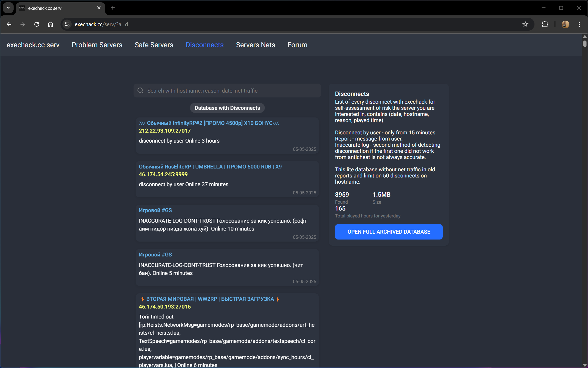Viewport: 588px width, 368px height.
Task: Maximize the browser window
Action: click(x=561, y=8)
